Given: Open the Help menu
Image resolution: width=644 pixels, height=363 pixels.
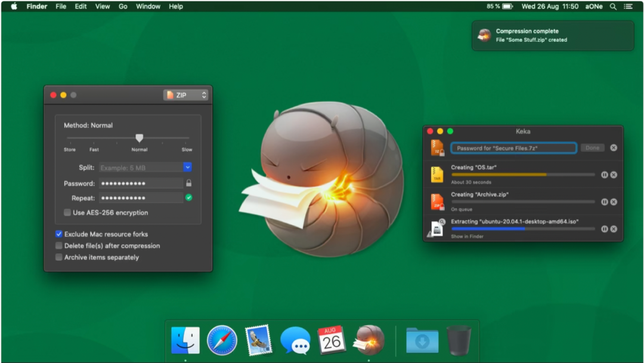Looking at the screenshot, I should coord(176,6).
